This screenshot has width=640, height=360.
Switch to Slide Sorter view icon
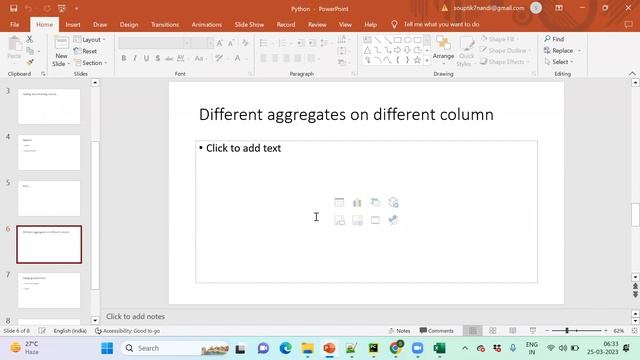tap(493, 331)
